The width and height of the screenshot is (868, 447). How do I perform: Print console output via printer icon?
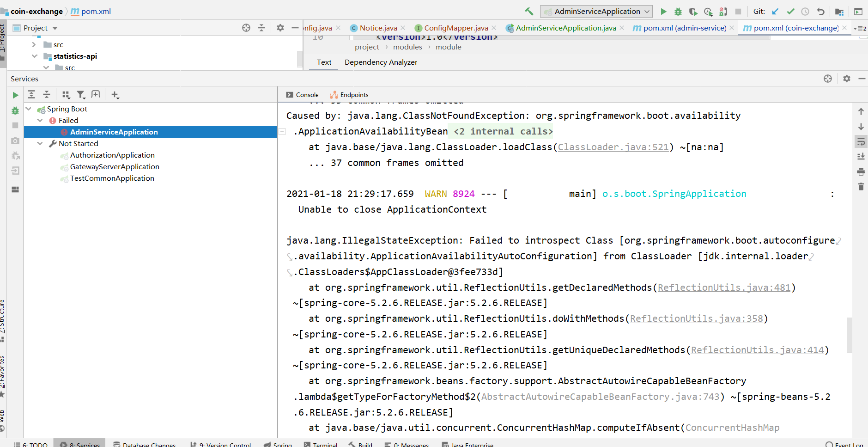click(x=861, y=171)
